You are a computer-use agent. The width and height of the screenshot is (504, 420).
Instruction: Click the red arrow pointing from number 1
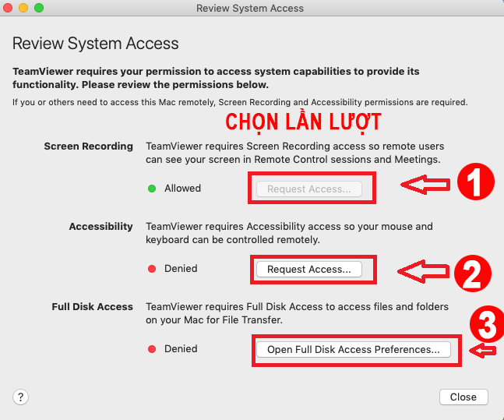(x=425, y=185)
